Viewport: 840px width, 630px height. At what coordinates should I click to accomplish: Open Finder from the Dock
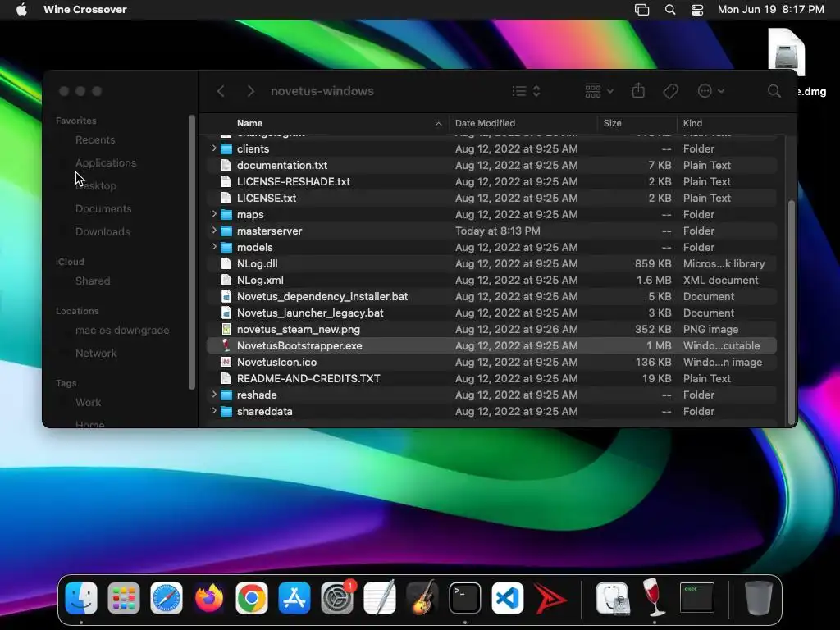(81, 598)
